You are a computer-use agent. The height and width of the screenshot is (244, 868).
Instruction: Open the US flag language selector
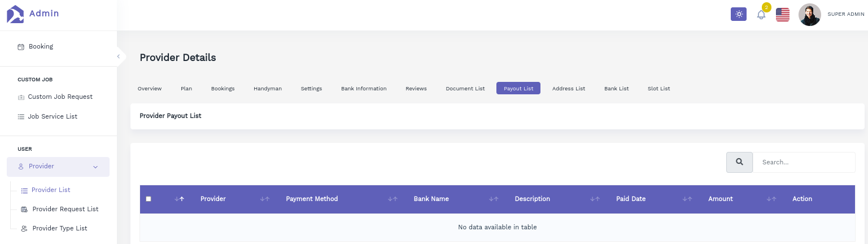783,15
